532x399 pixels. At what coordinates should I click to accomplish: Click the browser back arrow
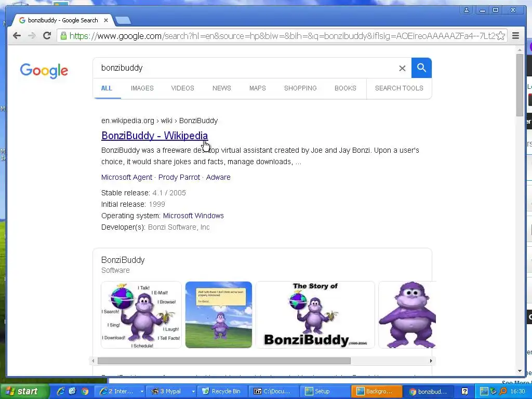[x=17, y=36]
